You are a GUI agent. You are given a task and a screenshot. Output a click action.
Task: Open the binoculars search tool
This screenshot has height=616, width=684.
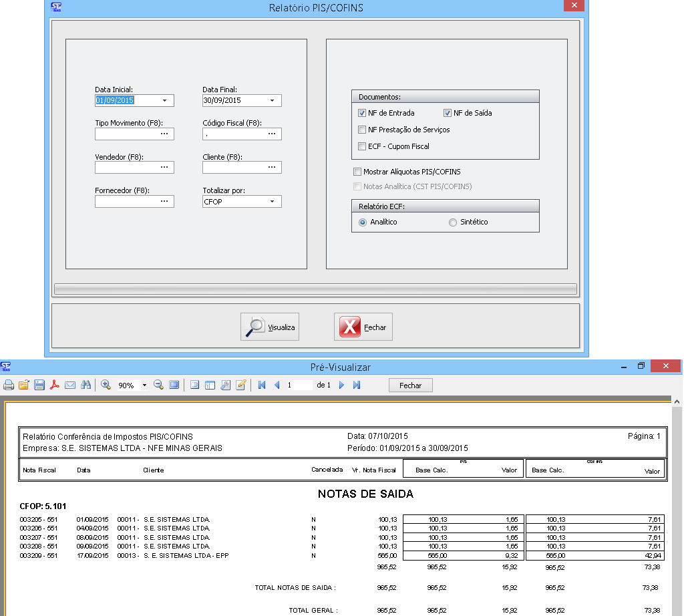click(x=85, y=385)
